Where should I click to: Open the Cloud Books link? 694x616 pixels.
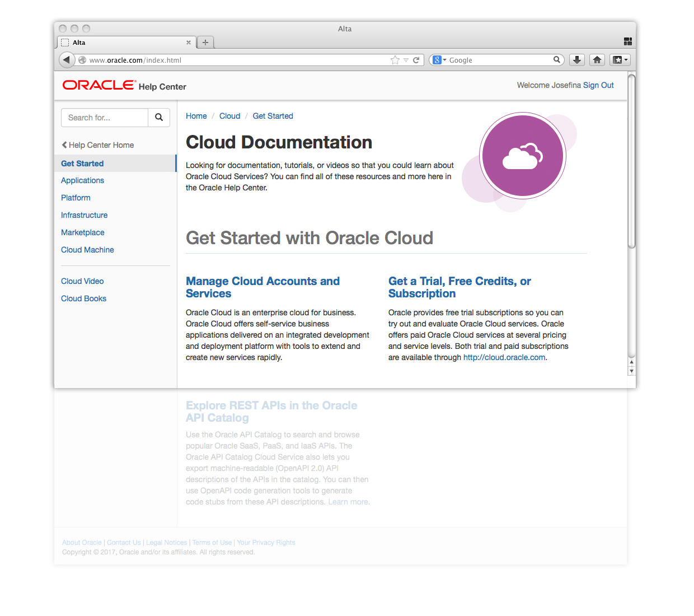point(83,298)
